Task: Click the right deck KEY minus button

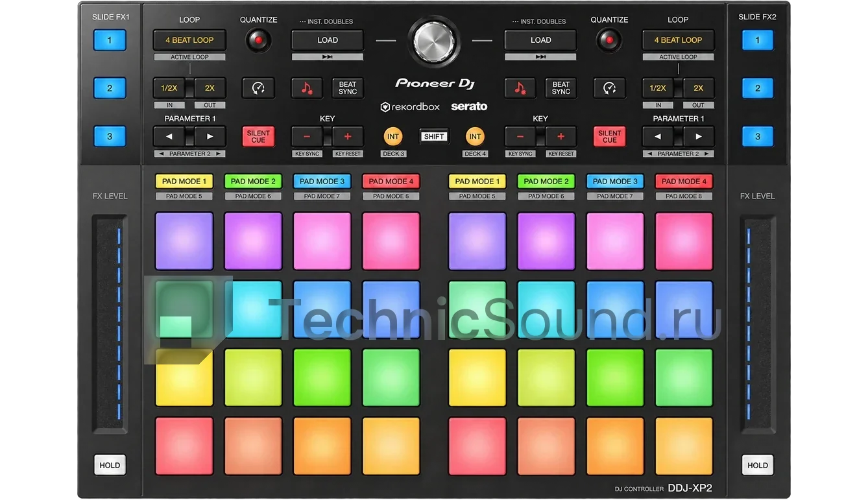Action: coord(520,136)
